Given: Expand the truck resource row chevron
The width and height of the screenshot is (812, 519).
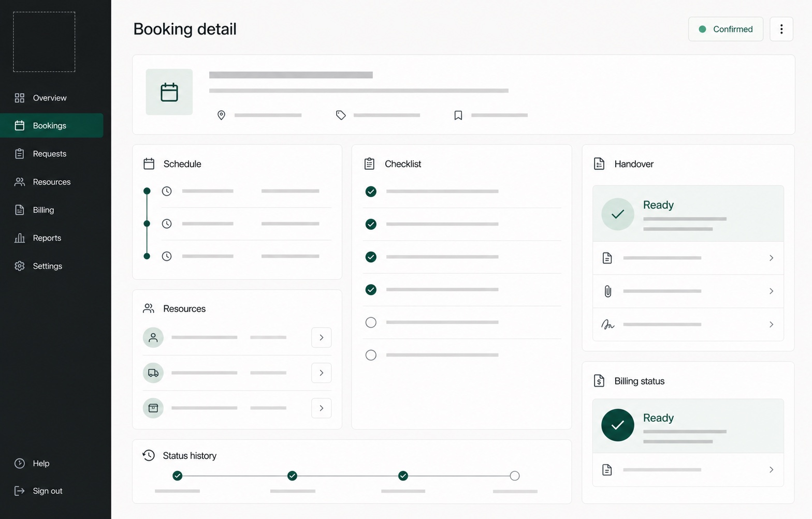Looking at the screenshot, I should click(322, 373).
